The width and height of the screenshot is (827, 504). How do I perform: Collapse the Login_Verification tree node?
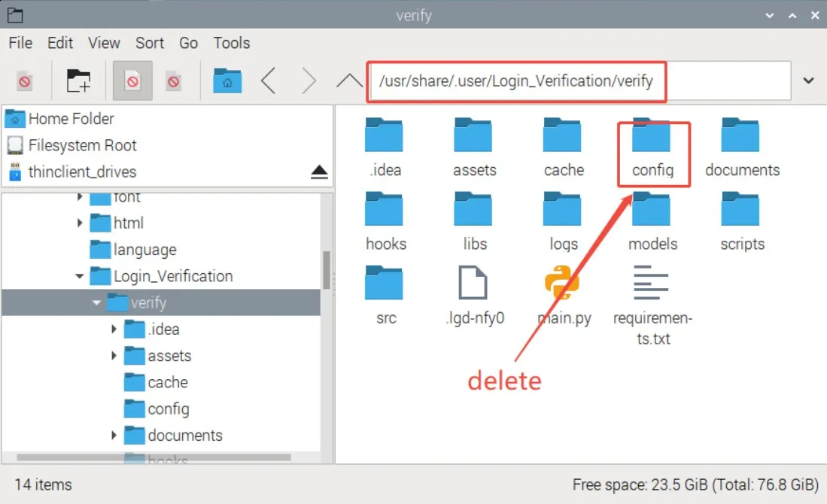point(80,277)
